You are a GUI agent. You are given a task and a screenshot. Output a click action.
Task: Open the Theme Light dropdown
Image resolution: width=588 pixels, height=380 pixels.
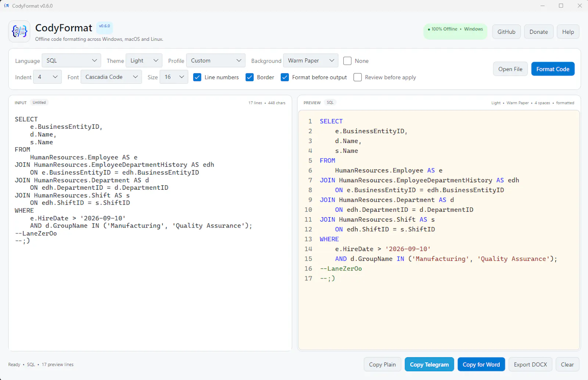144,61
